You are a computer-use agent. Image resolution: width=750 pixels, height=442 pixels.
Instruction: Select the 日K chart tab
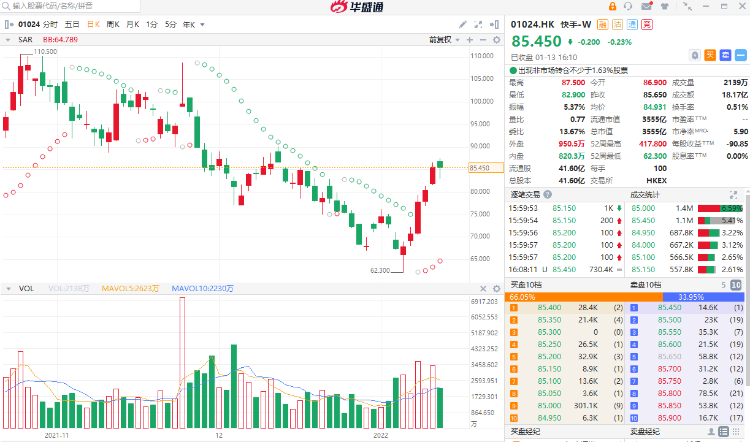coord(93,24)
